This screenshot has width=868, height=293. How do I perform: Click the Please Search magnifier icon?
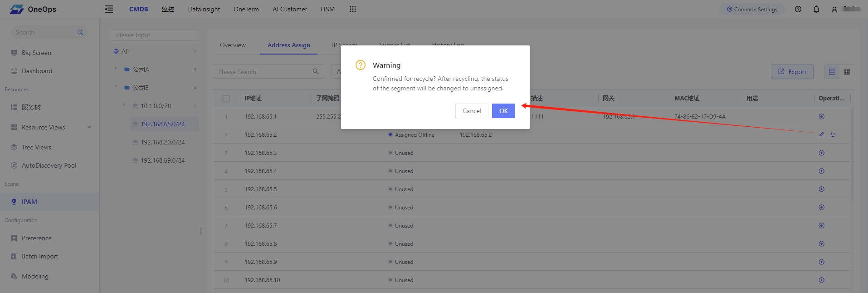[316, 71]
